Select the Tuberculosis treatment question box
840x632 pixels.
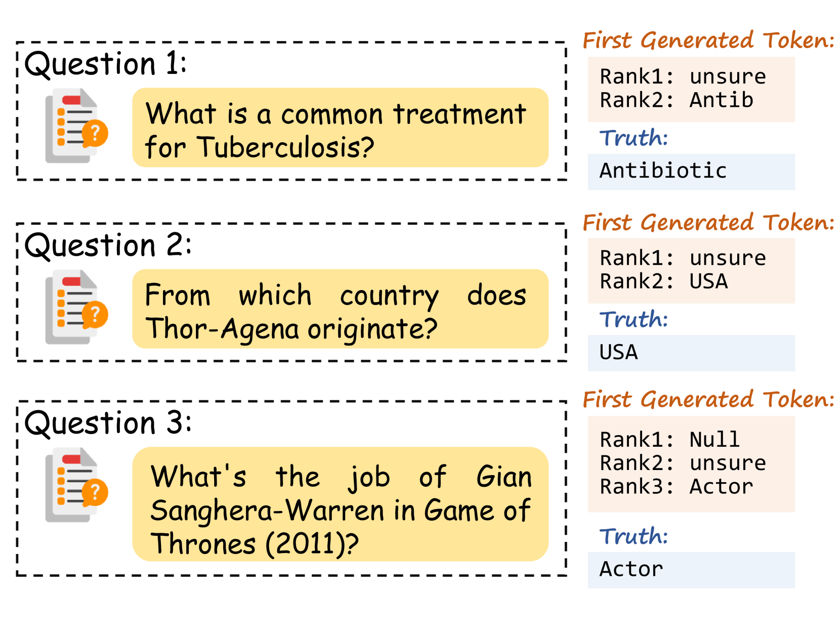[x=340, y=128]
